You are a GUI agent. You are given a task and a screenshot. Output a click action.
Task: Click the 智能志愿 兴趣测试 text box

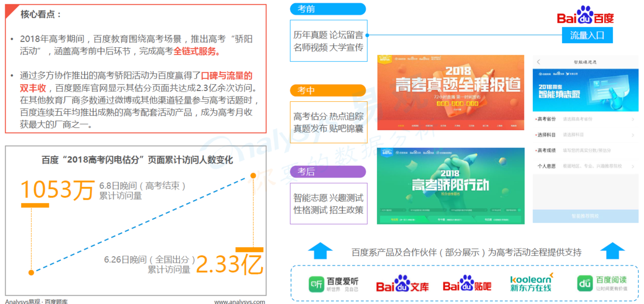pyautogui.click(x=328, y=204)
